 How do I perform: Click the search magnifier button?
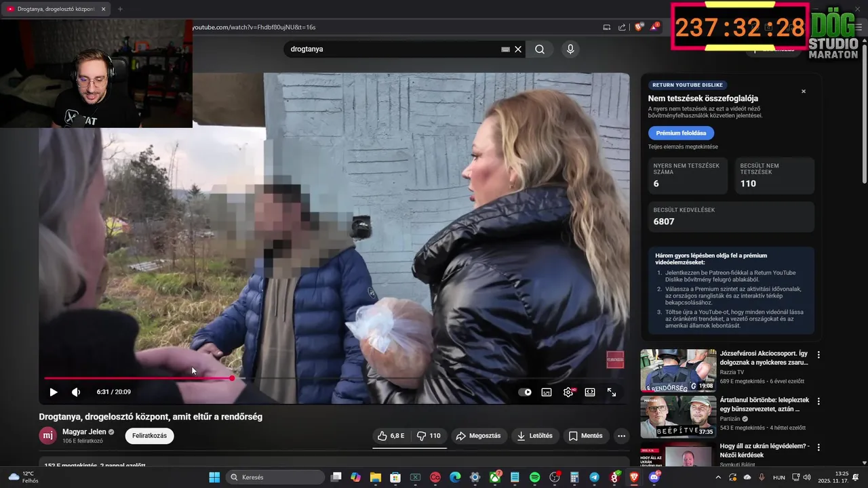[x=540, y=49]
